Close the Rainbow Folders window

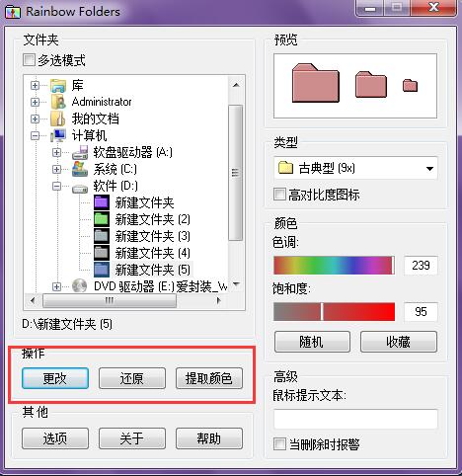click(434, 7)
